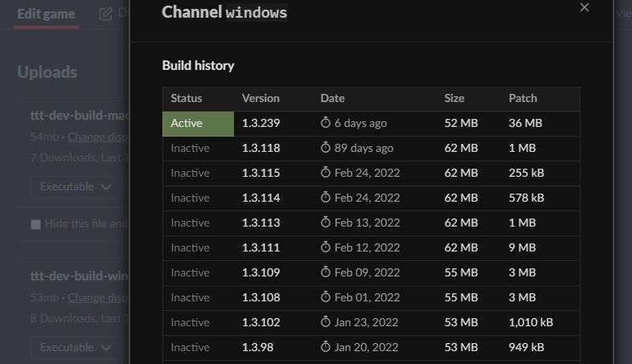Open the second Executable dropdown
632x364 pixels.
point(76,347)
